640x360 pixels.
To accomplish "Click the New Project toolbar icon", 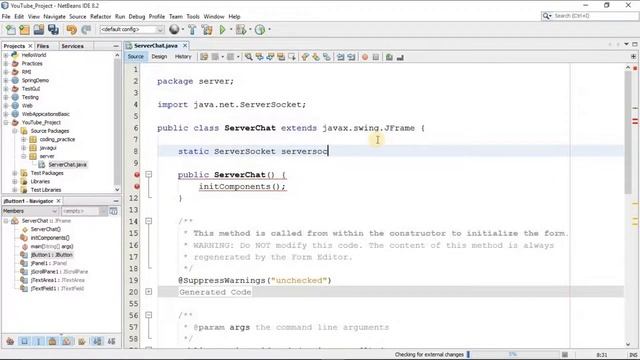I will tap(24, 29).
